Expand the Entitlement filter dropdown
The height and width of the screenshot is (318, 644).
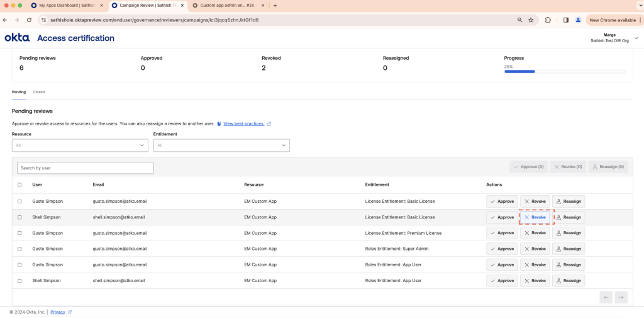click(x=221, y=145)
